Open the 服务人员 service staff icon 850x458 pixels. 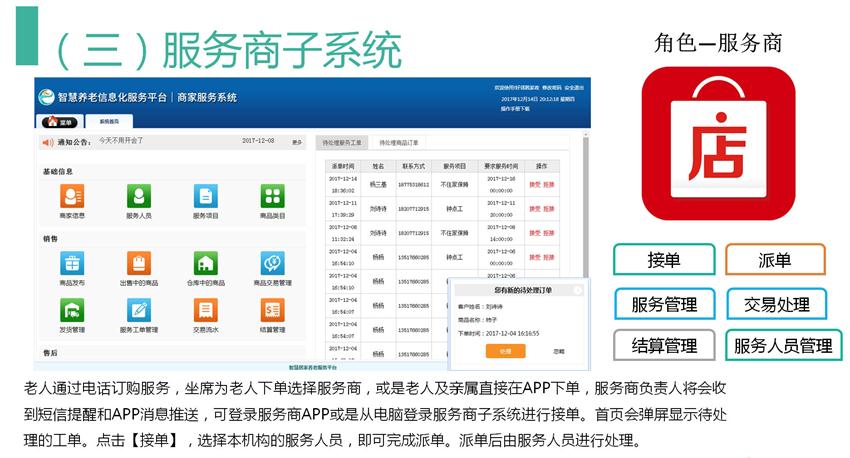click(138, 197)
